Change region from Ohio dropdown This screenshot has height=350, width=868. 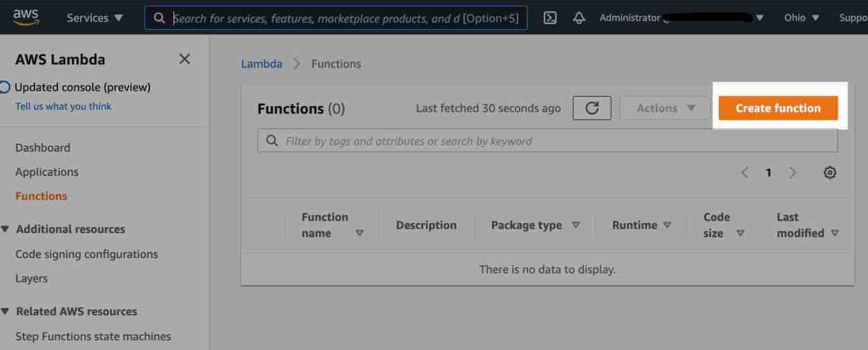pyautogui.click(x=802, y=18)
